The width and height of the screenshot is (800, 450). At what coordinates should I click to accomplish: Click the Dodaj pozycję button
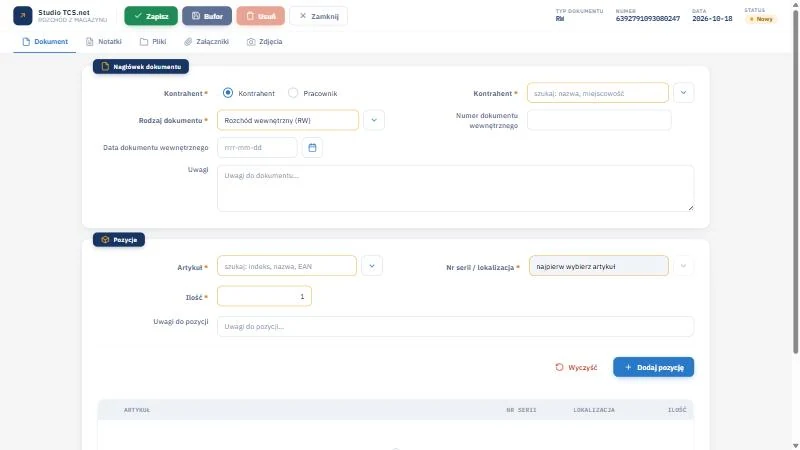click(x=654, y=367)
